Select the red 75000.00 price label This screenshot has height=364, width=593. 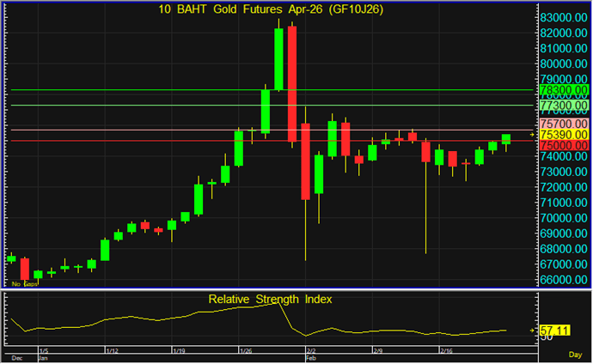point(563,146)
